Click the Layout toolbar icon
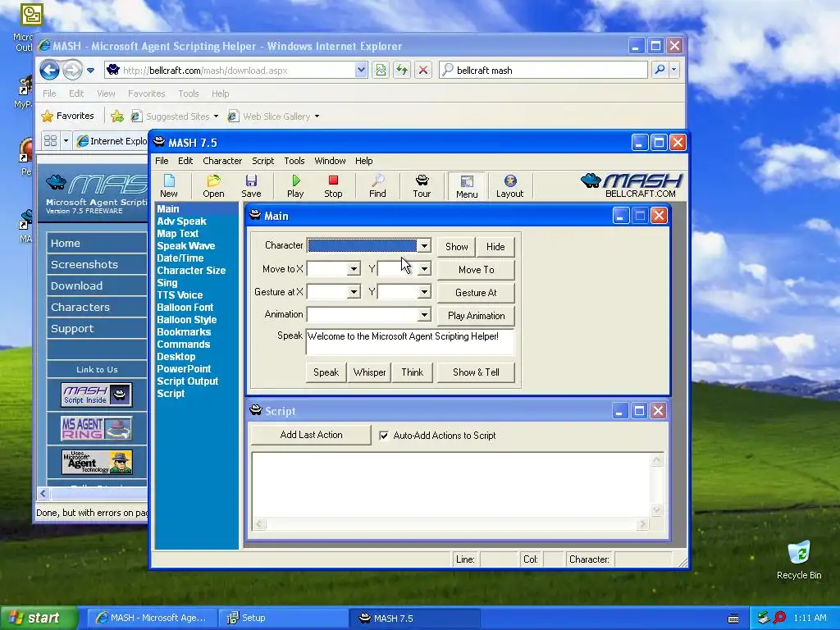 point(509,186)
